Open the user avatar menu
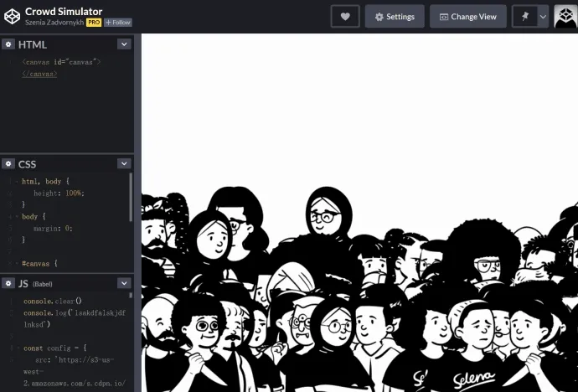 565,16
